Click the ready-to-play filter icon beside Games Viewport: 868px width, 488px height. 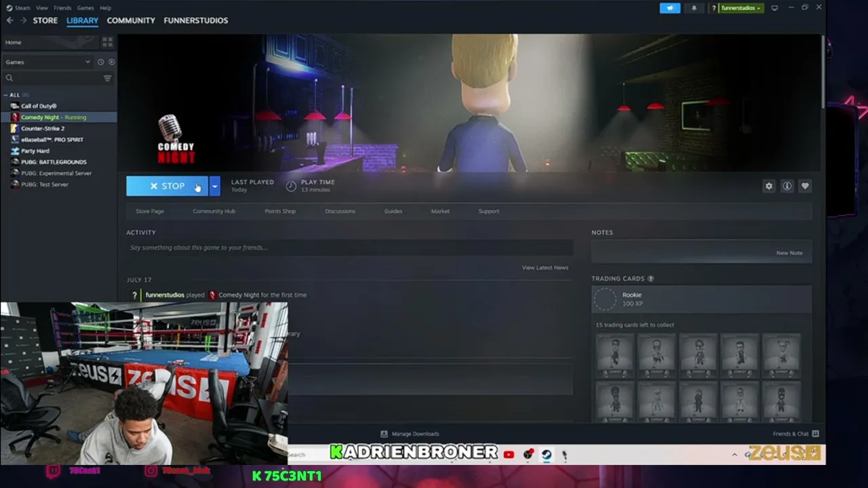coord(111,62)
